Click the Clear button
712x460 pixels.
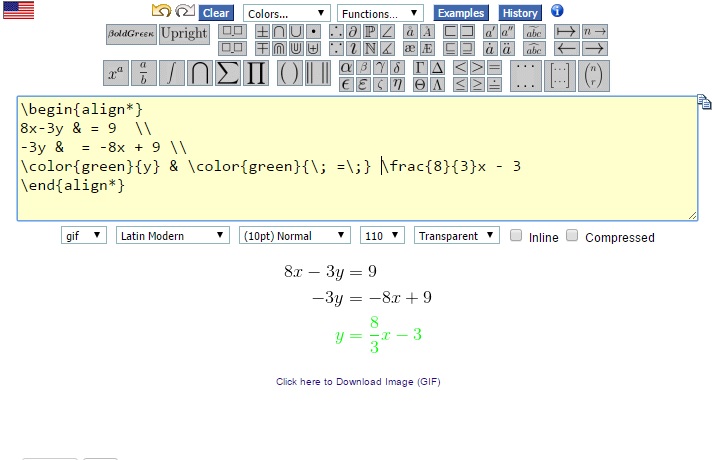click(x=216, y=13)
